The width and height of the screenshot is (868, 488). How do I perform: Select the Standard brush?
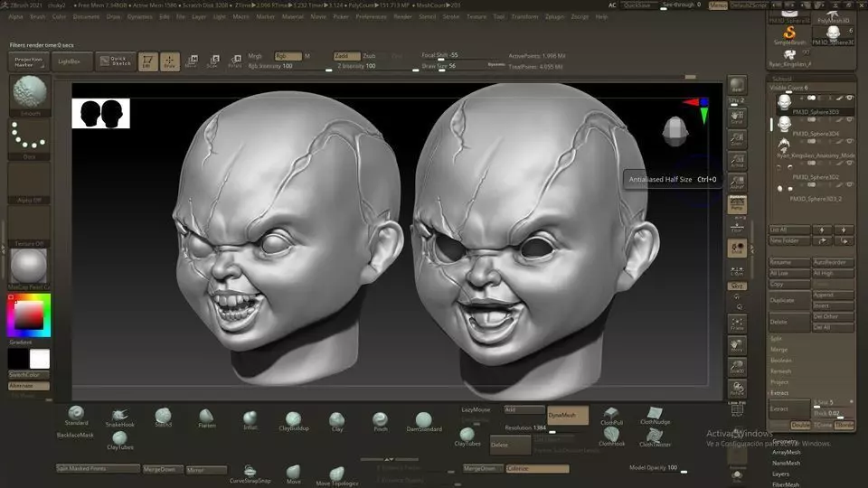click(76, 416)
